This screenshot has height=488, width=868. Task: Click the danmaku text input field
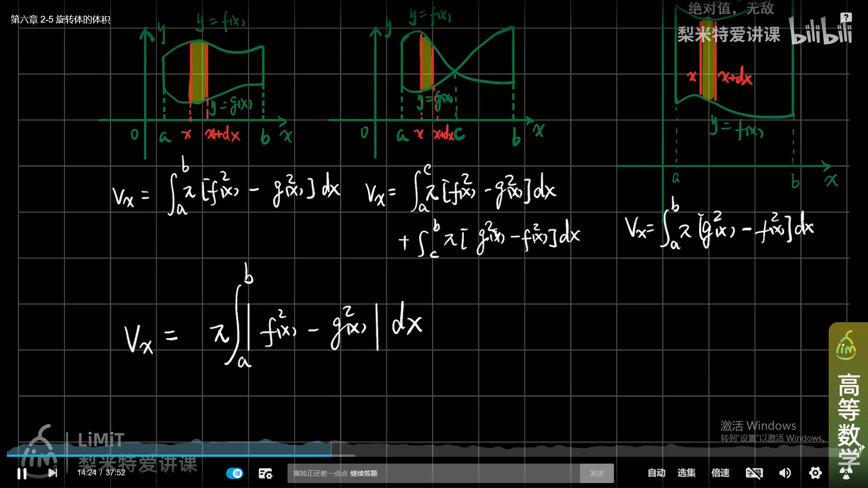pyautogui.click(x=433, y=473)
